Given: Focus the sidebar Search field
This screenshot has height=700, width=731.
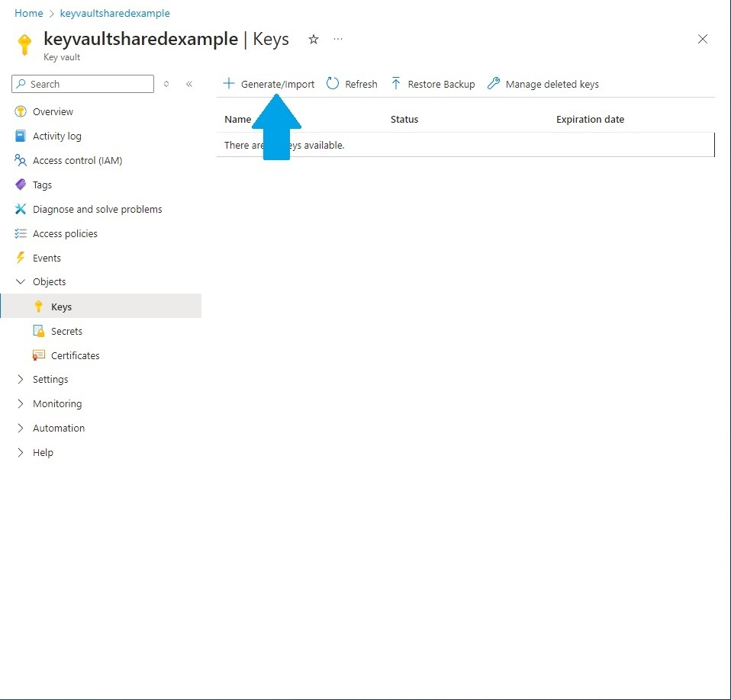Looking at the screenshot, I should [83, 84].
